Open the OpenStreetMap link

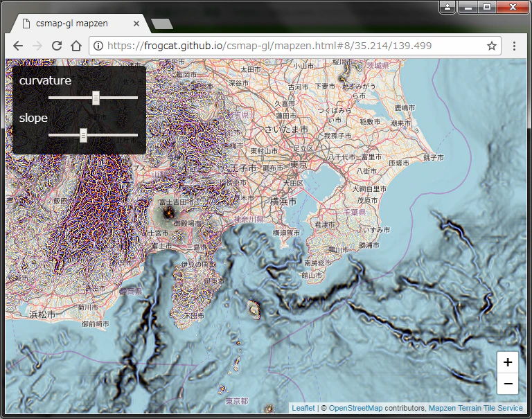(355, 408)
